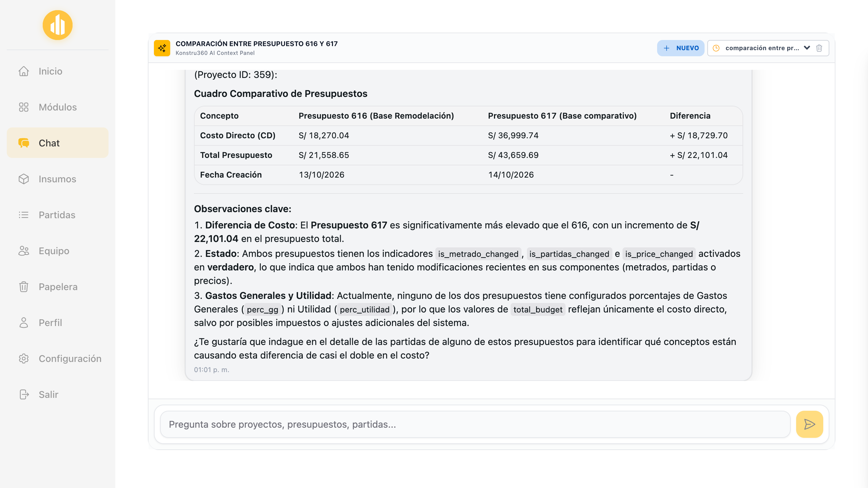Go to Inicio menu item
This screenshot has width=868, height=488.
(58, 71)
